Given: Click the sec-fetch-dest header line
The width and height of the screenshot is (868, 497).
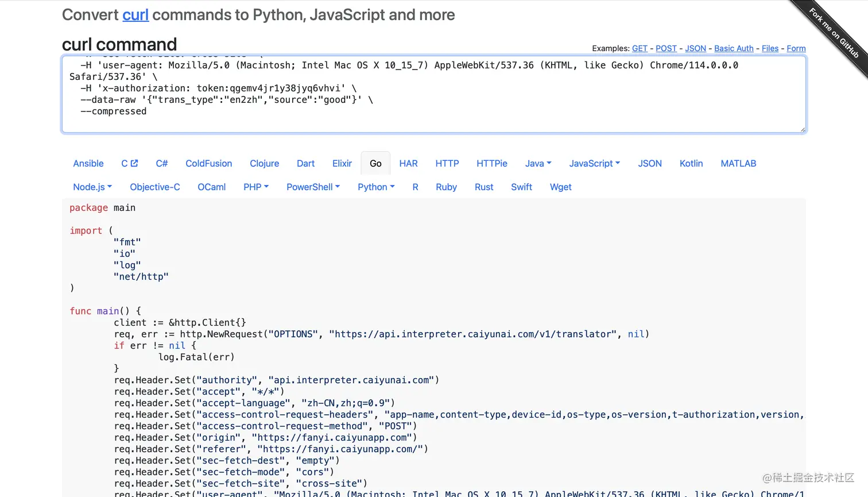Looking at the screenshot, I should point(227,460).
